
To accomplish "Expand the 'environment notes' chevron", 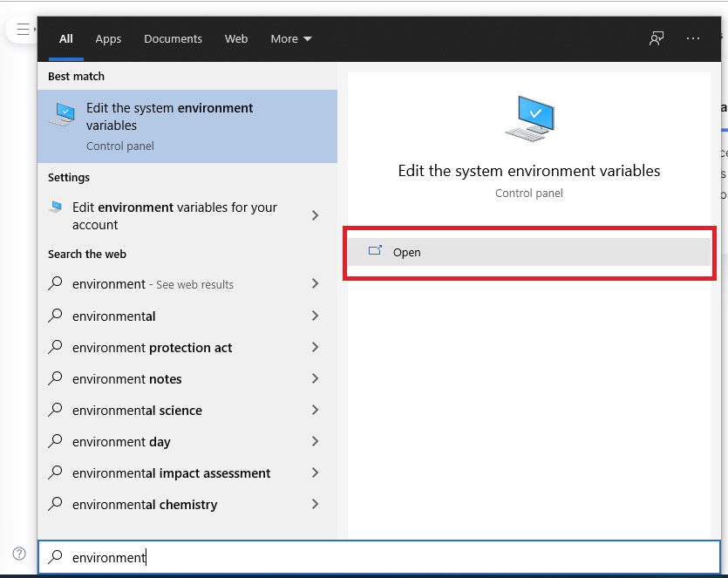I will (316, 379).
